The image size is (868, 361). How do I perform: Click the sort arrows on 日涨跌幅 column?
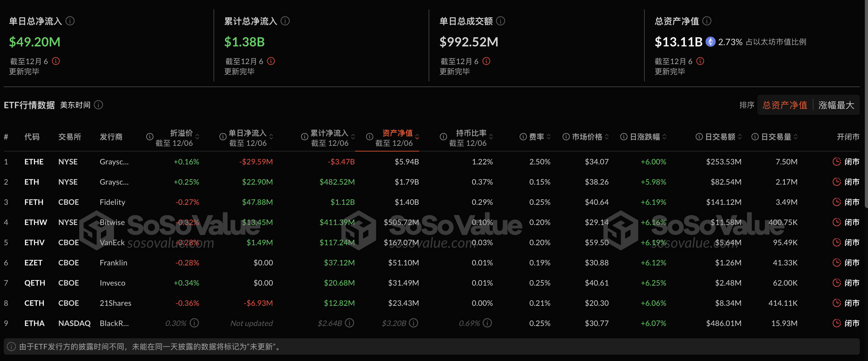pos(664,137)
